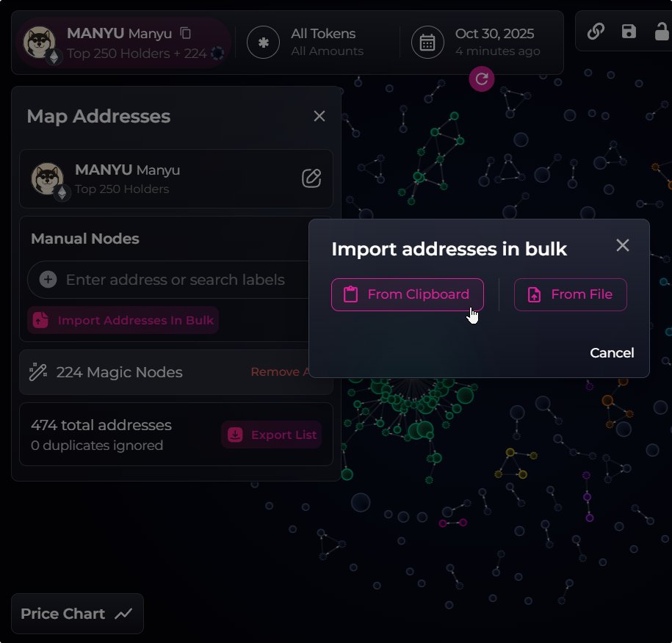Copy the MANYU token address icon
Viewport: 672px width, 643px height.
tap(186, 33)
